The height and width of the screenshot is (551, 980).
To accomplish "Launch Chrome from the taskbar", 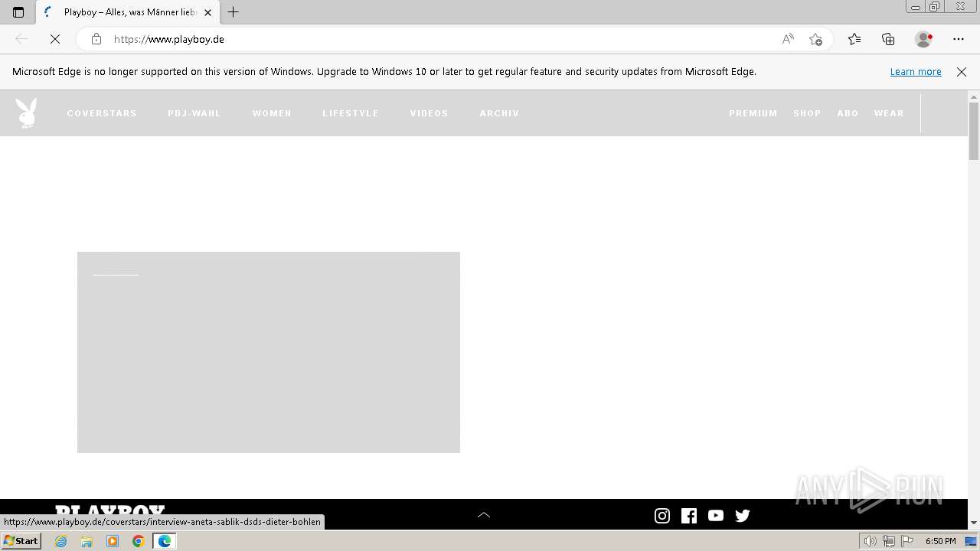I will pyautogui.click(x=139, y=541).
